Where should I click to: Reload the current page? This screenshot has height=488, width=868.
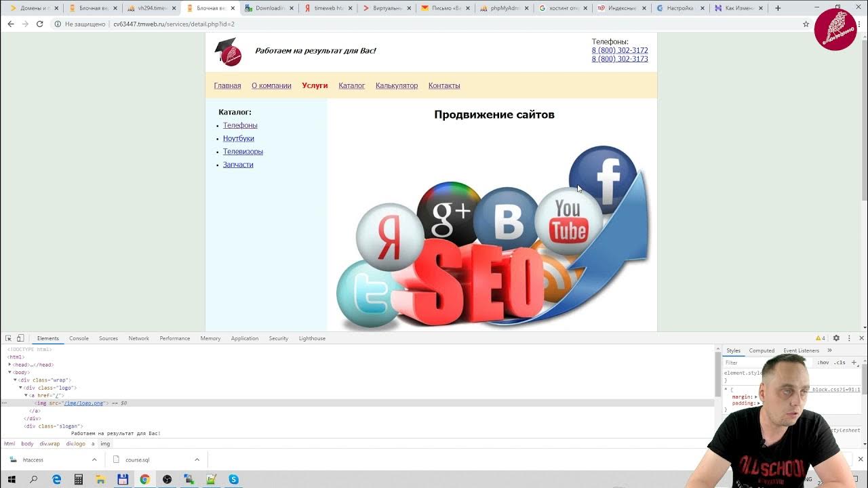coord(39,24)
